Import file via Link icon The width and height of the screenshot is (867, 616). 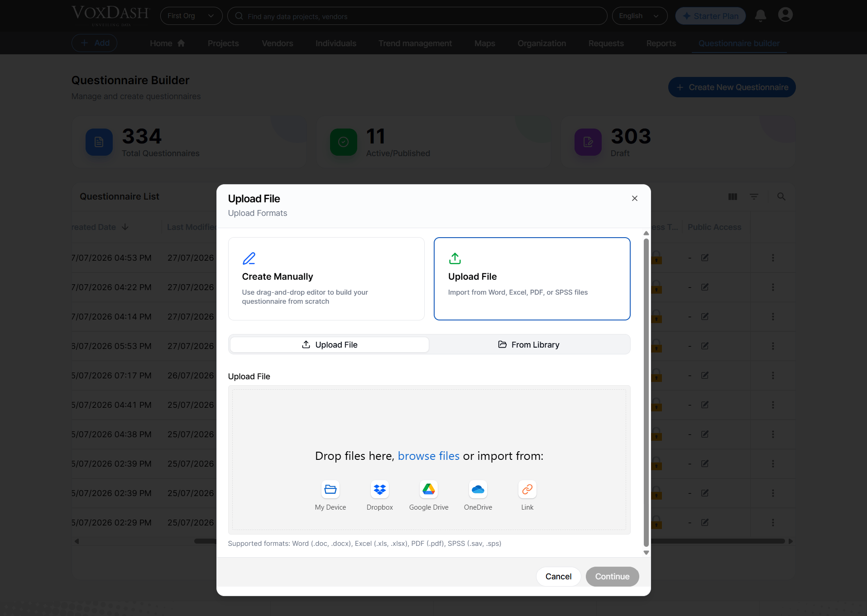coord(527,489)
